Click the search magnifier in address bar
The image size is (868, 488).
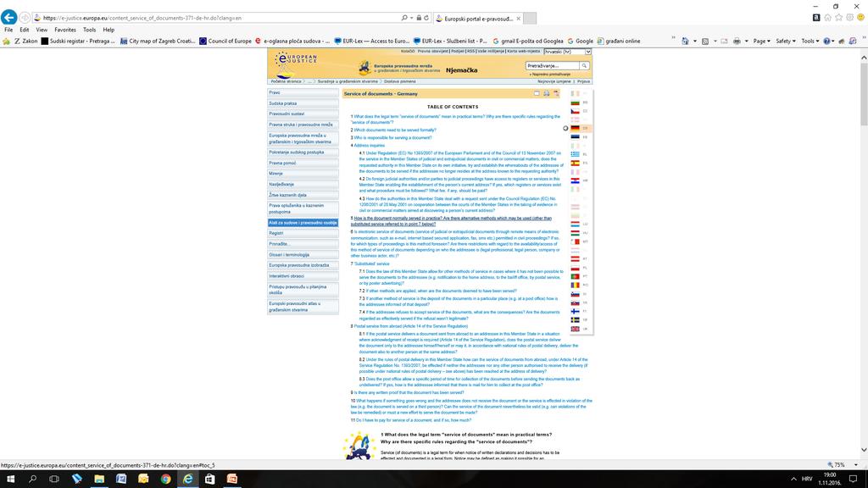coord(404,18)
